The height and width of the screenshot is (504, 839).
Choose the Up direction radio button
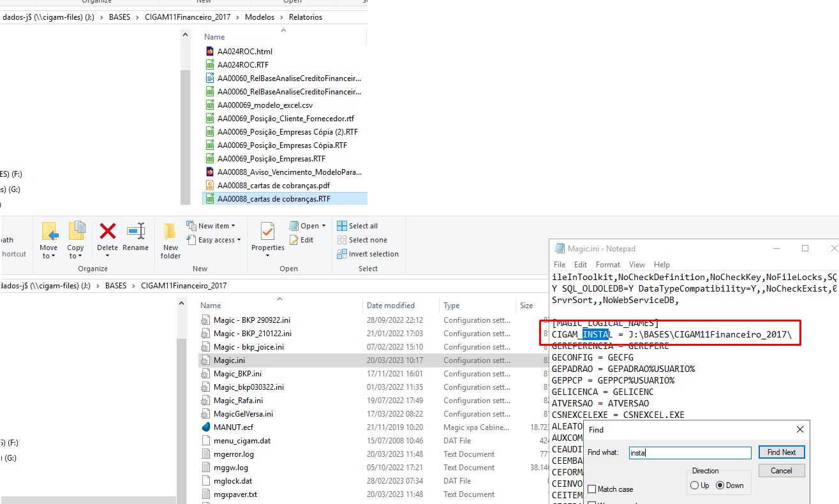click(694, 485)
